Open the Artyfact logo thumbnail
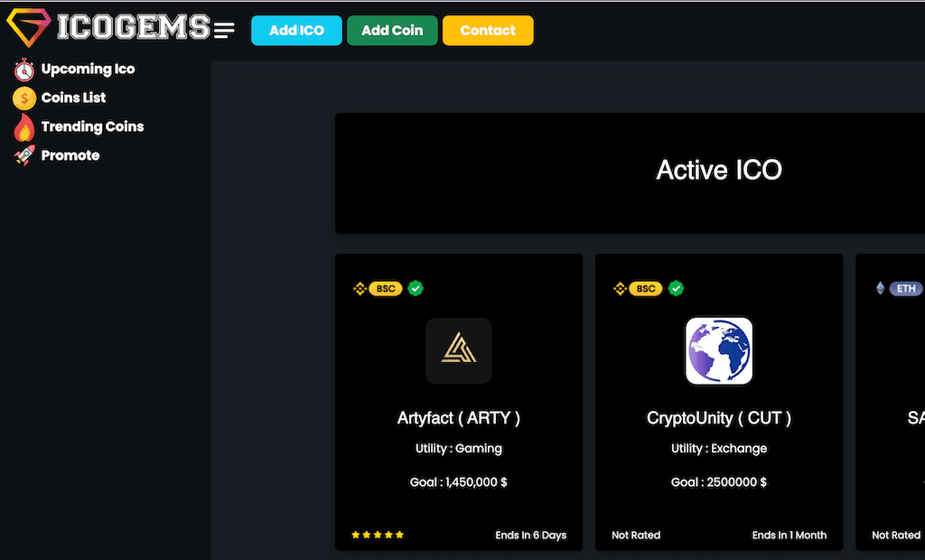This screenshot has height=560, width=925. click(x=459, y=351)
